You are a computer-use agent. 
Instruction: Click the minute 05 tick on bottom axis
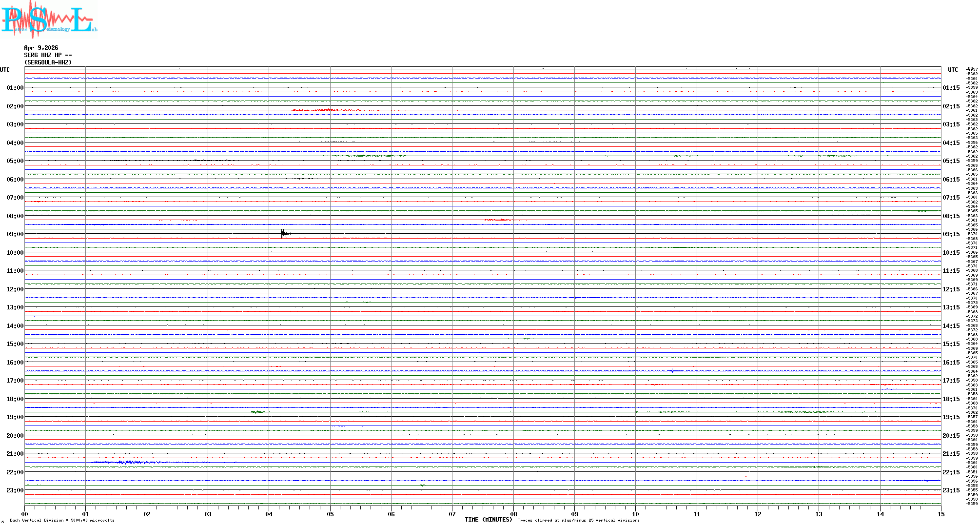click(x=330, y=514)
